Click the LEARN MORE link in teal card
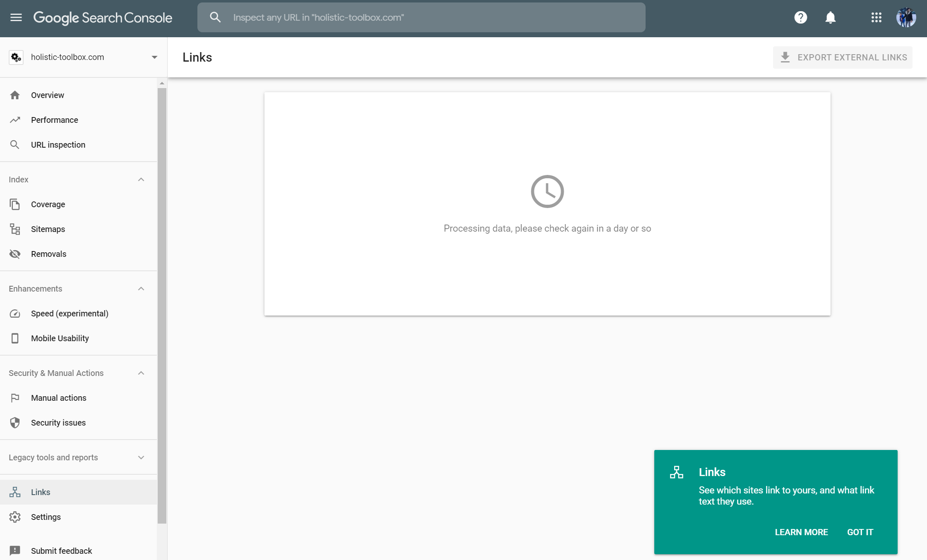This screenshot has width=927, height=560. [801, 532]
